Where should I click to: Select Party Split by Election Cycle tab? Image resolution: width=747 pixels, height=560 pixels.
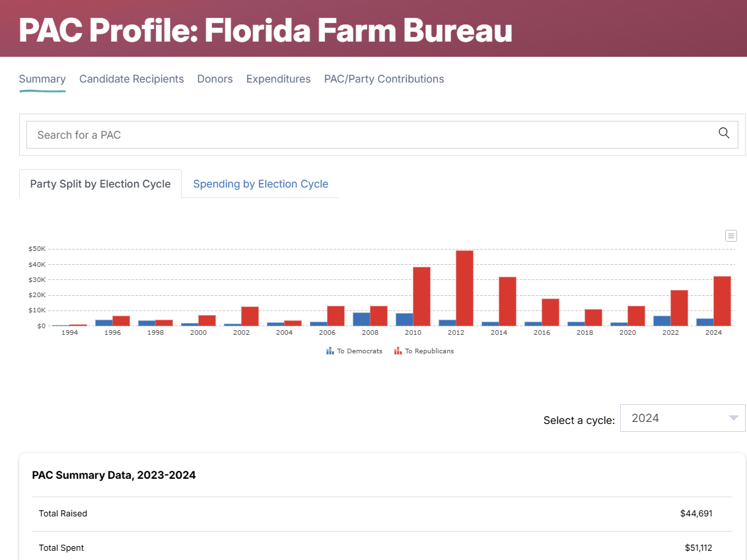tap(100, 184)
